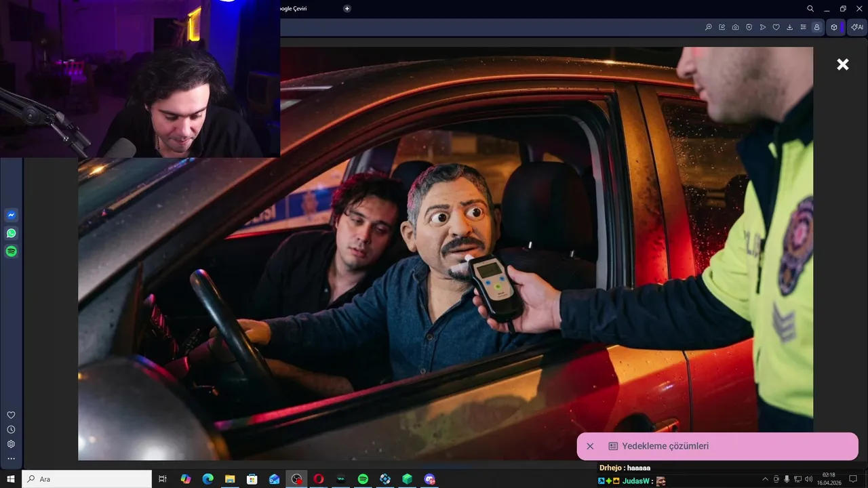Click the JudasW chat username
Screen dimensions: 868x488
point(635,481)
